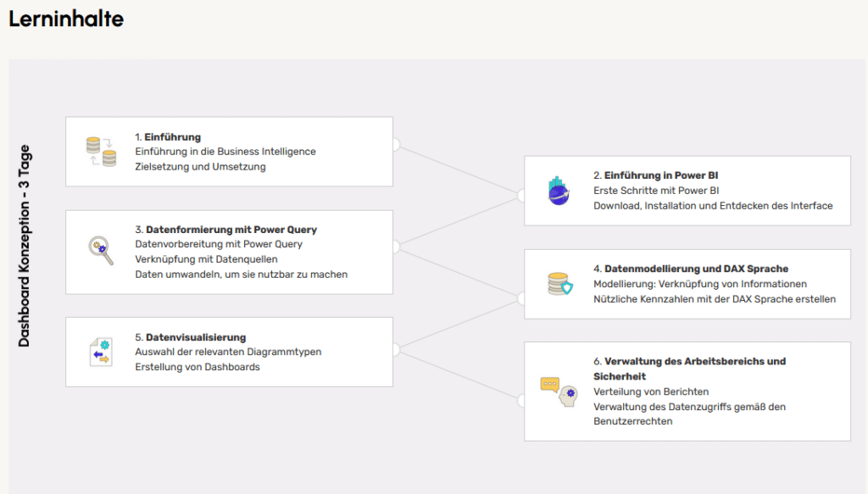Click the vertical 'Dashboard Konzeption - 3 Tage' label
Screen dimensions: 868x494
pos(25,246)
